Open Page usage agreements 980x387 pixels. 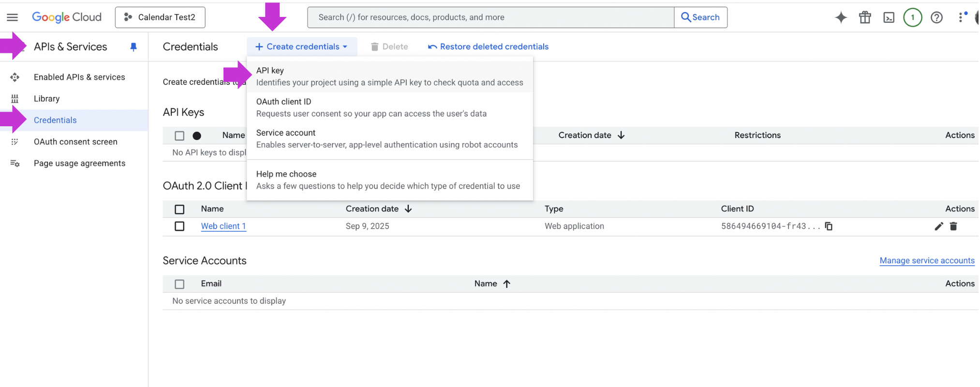(x=79, y=164)
